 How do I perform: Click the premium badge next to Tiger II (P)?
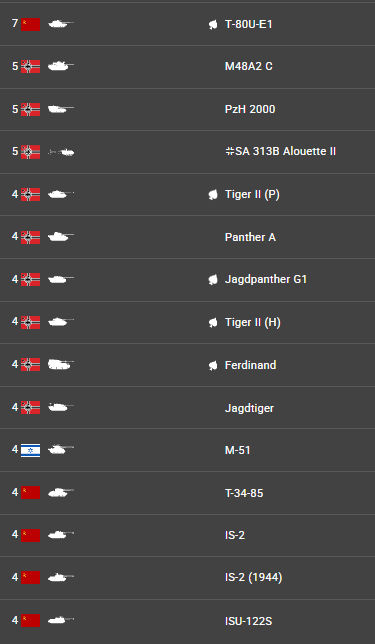pos(213,195)
